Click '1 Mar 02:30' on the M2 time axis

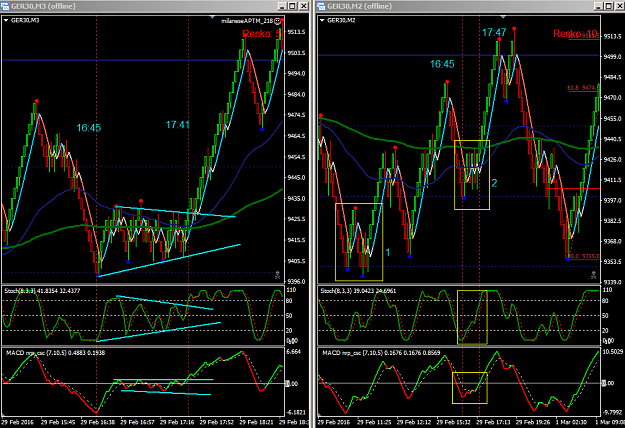(x=572, y=422)
